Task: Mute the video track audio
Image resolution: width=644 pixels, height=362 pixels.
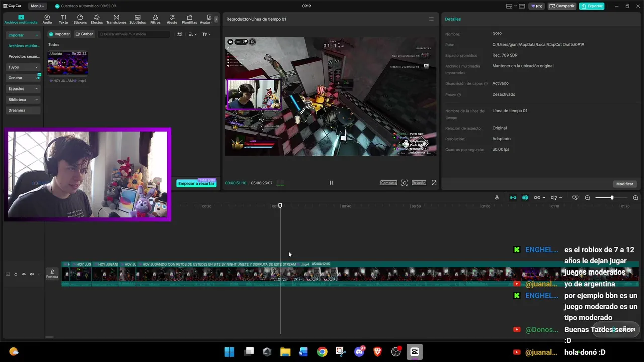Action: coord(32,274)
